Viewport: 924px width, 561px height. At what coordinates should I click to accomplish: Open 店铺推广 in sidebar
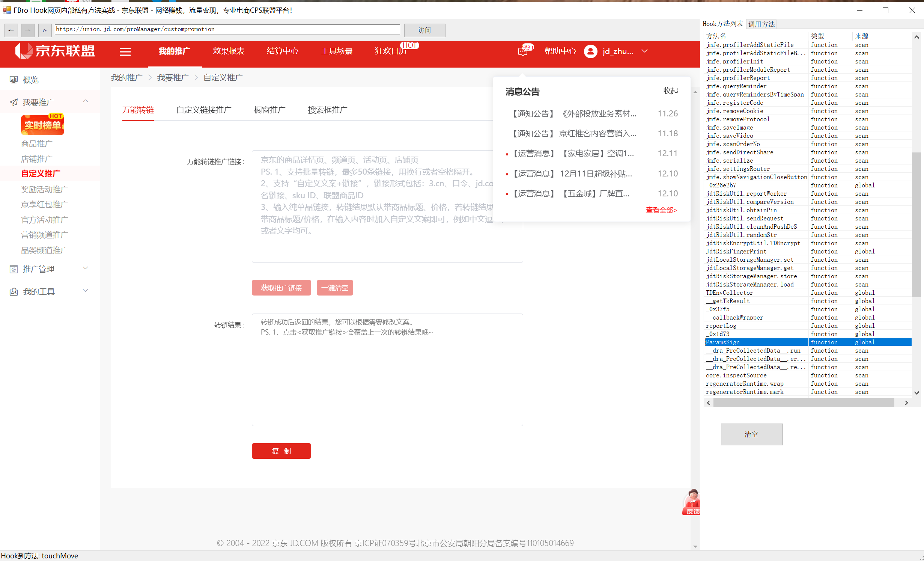coord(37,159)
